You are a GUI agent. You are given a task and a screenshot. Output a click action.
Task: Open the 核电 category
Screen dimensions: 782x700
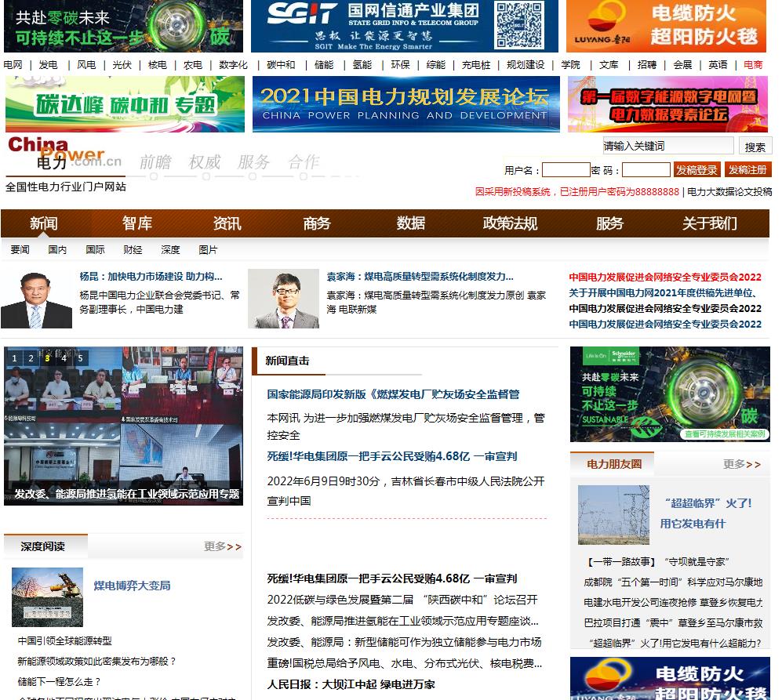click(x=157, y=65)
